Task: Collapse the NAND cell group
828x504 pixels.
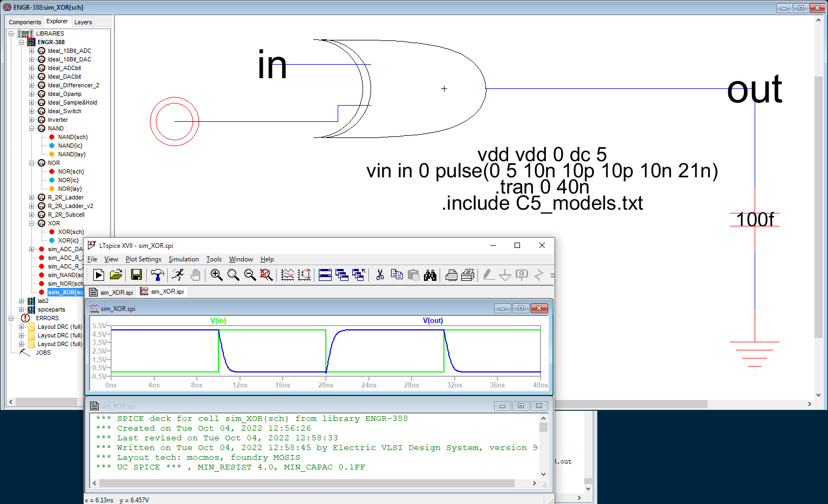Action: (31, 128)
